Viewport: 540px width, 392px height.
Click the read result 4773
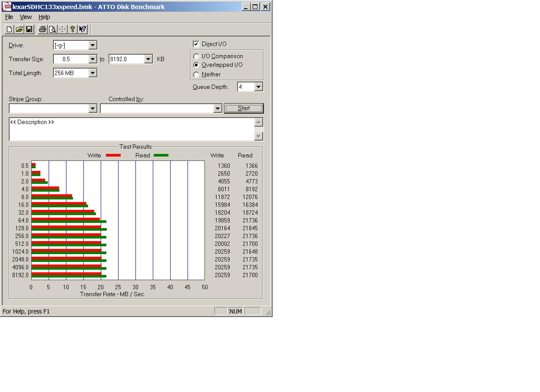click(x=251, y=181)
